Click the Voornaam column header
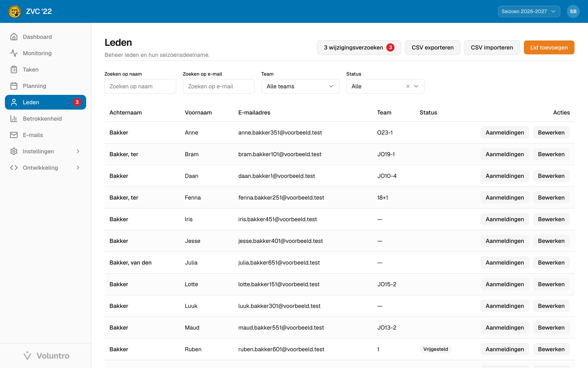This screenshot has height=368, width=588. tap(198, 112)
